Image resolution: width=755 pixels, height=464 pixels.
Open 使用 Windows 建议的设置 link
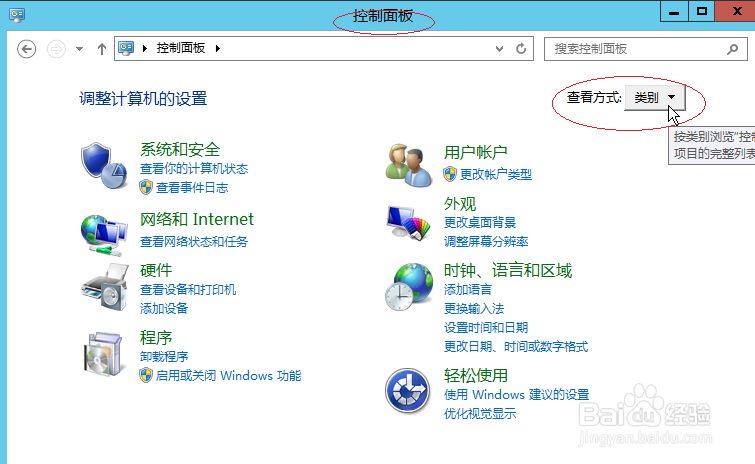tap(517, 394)
